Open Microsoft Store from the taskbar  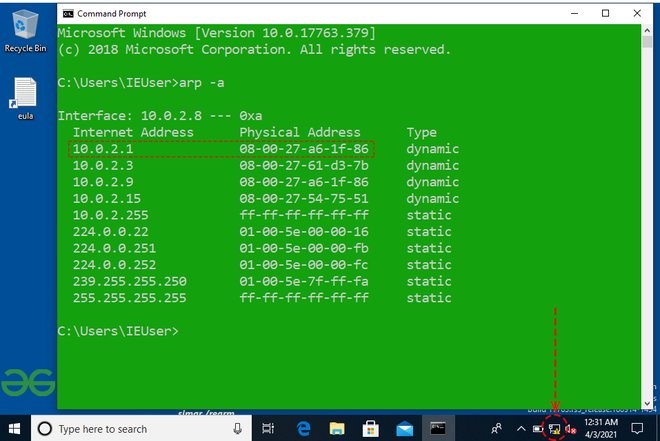tap(371, 429)
